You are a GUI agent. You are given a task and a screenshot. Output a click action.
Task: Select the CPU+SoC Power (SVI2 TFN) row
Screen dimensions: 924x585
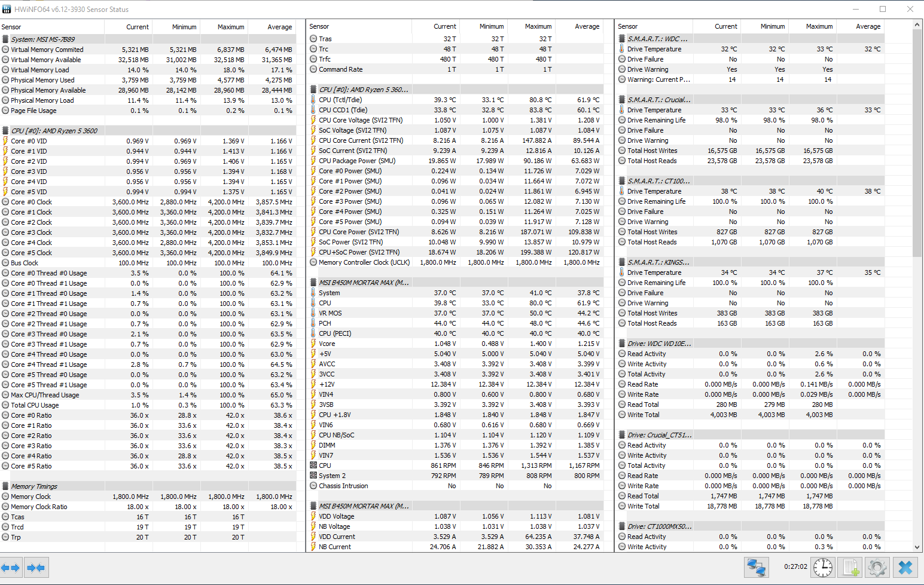coord(456,252)
